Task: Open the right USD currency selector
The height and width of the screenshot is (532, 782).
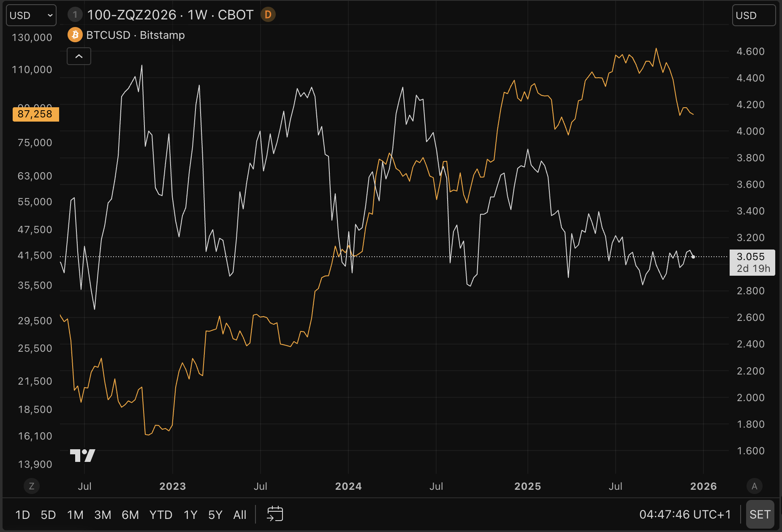Action: 753,16
